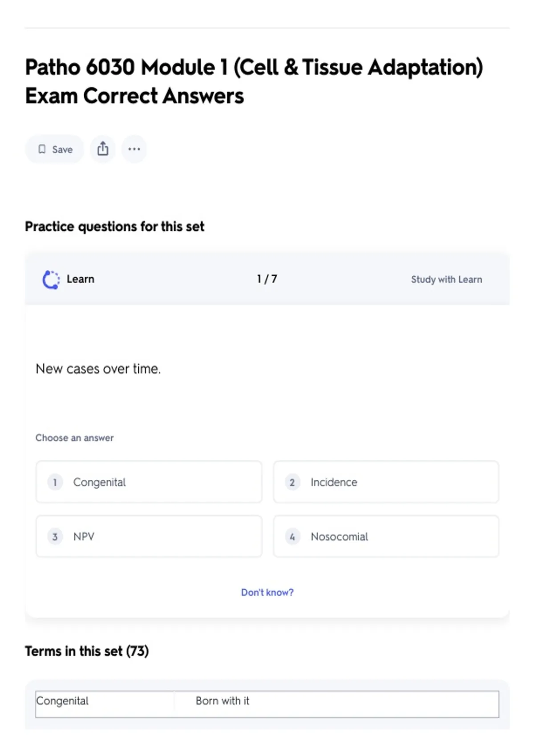This screenshot has width=534, height=756.
Task: Click the Learn label in header
Action: 81,279
